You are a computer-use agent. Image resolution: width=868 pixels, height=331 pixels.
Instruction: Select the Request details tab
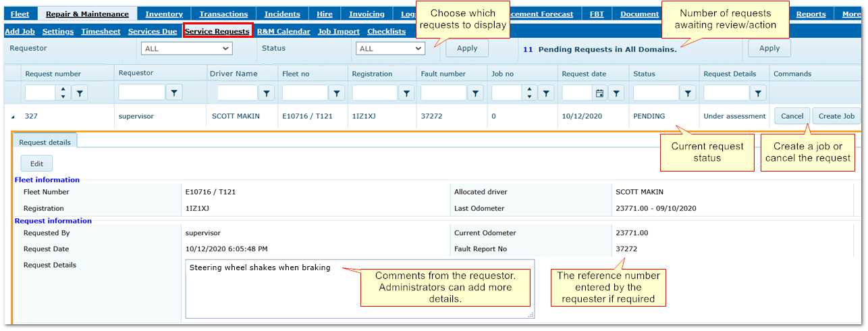[x=45, y=143]
